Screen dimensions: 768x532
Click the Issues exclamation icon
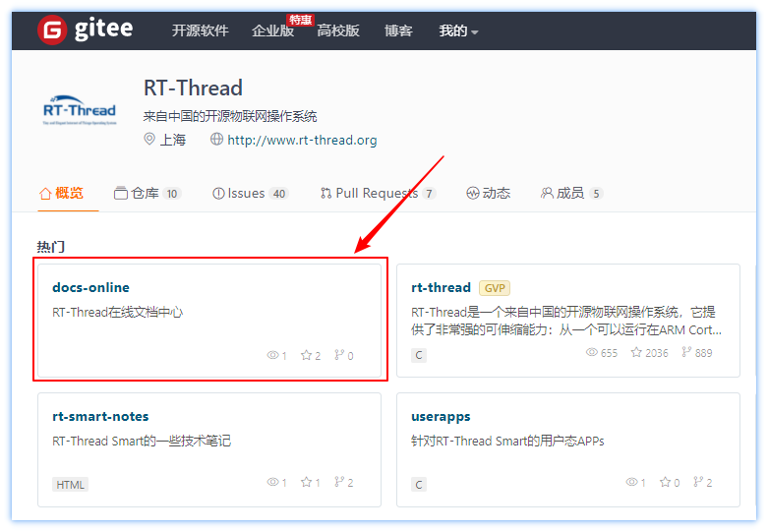click(x=218, y=194)
